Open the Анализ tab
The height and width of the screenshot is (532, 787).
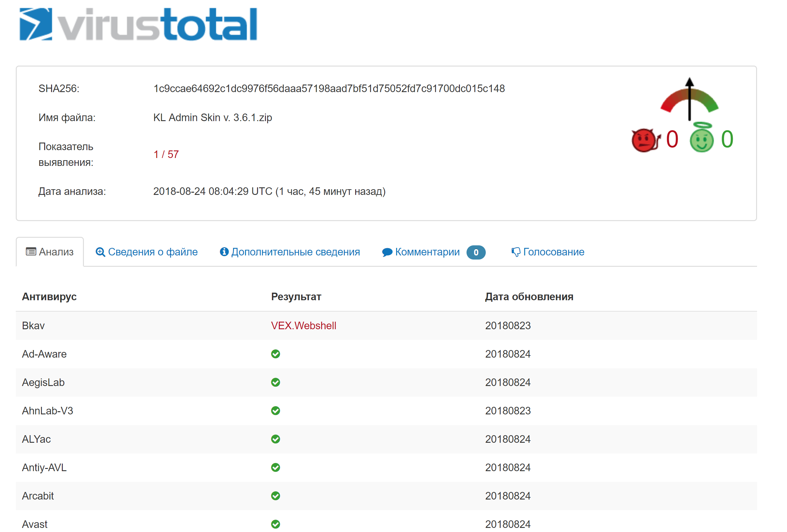pyautogui.click(x=50, y=252)
